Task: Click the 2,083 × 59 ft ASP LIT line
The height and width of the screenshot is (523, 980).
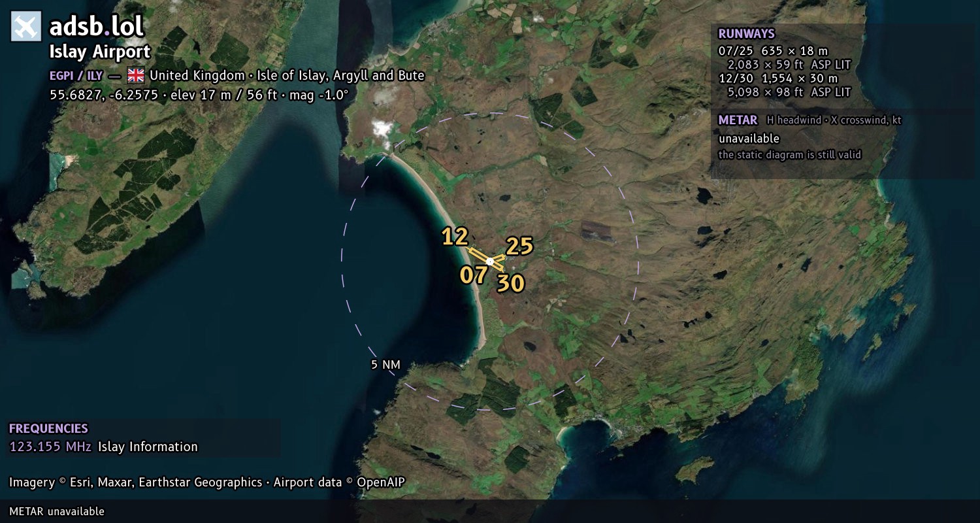Action: (789, 65)
